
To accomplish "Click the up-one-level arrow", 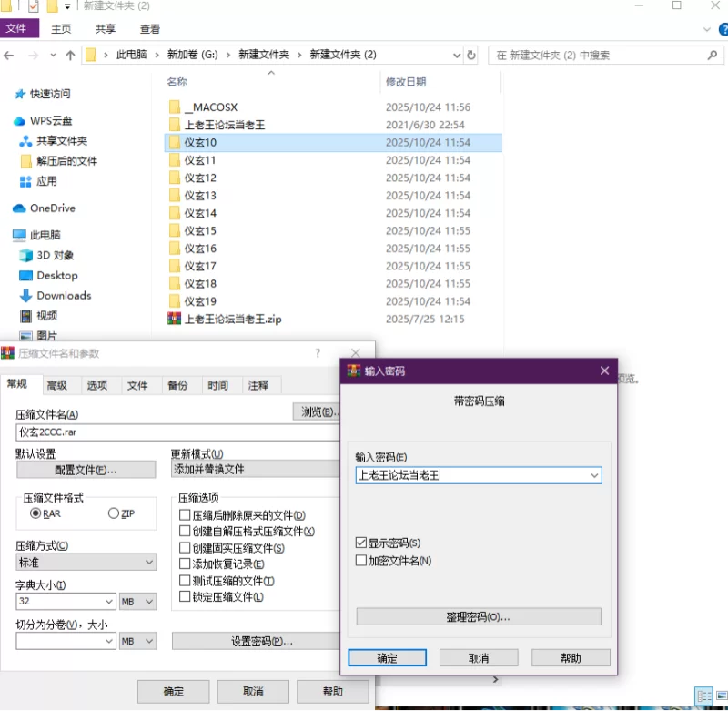I will click(70, 56).
